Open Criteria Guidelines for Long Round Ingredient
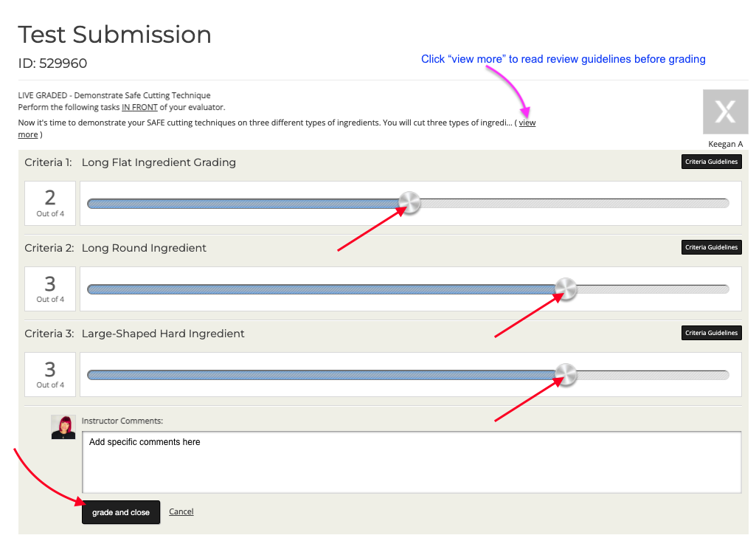The width and height of the screenshot is (756, 538). click(x=711, y=247)
